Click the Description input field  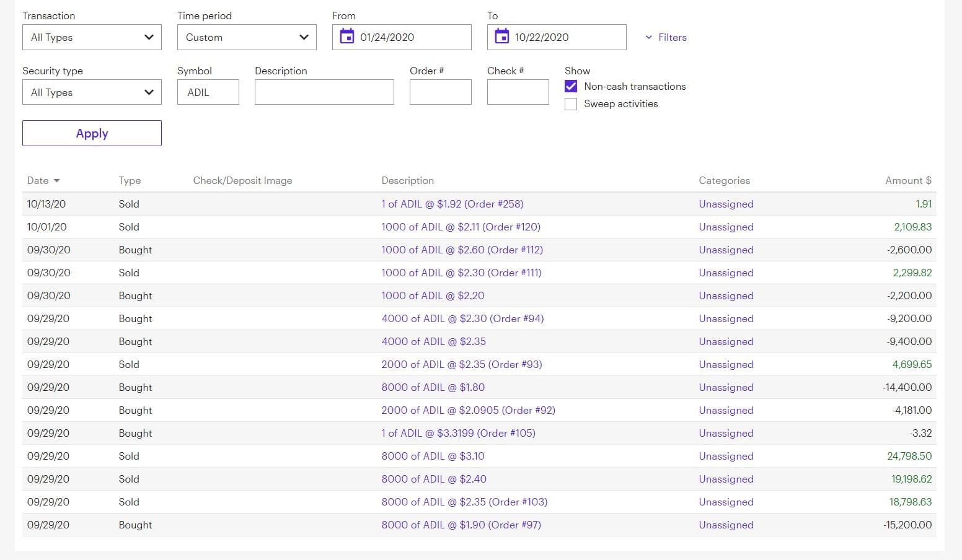(324, 92)
